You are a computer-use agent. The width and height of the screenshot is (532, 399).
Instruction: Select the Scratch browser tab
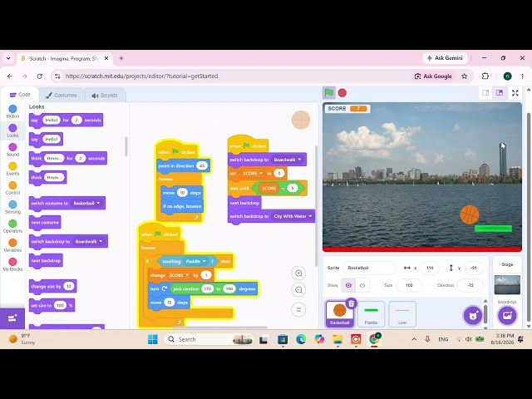65,58
